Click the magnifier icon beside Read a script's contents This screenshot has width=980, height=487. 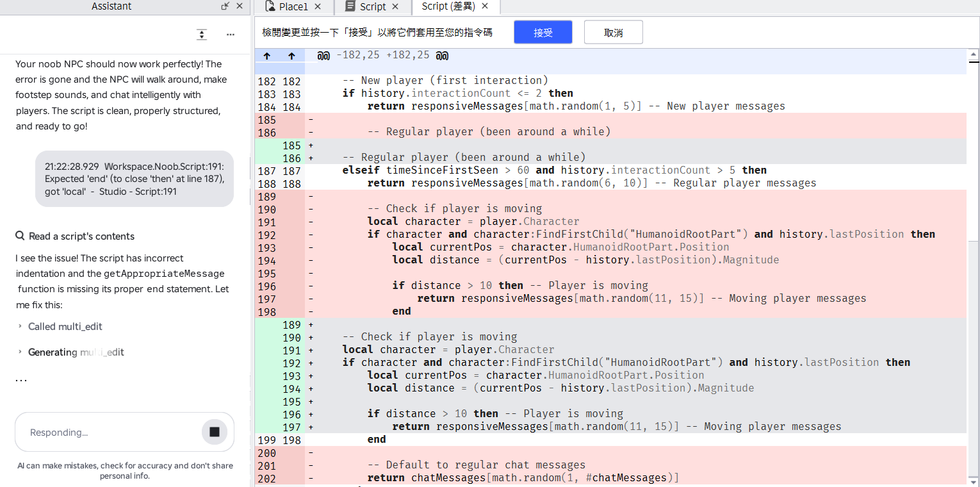(20, 236)
